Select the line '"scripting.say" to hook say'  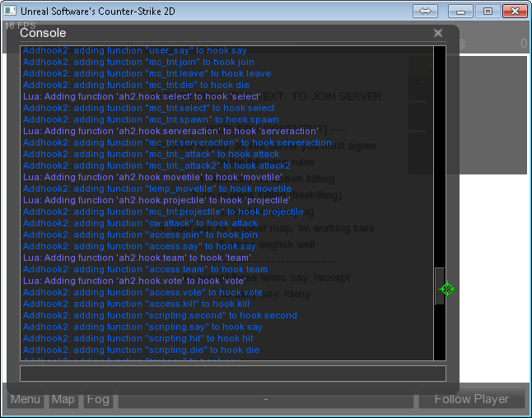pyautogui.click(x=142, y=327)
